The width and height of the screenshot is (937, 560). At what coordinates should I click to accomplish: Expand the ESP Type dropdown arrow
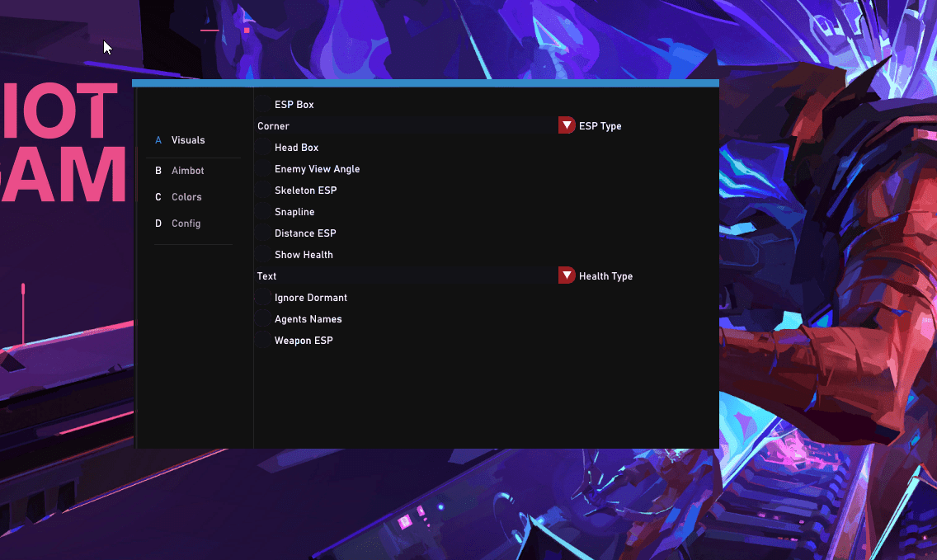tap(567, 125)
